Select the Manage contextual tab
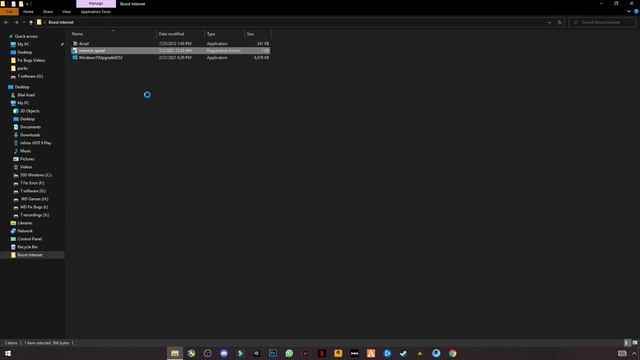 tap(96, 4)
